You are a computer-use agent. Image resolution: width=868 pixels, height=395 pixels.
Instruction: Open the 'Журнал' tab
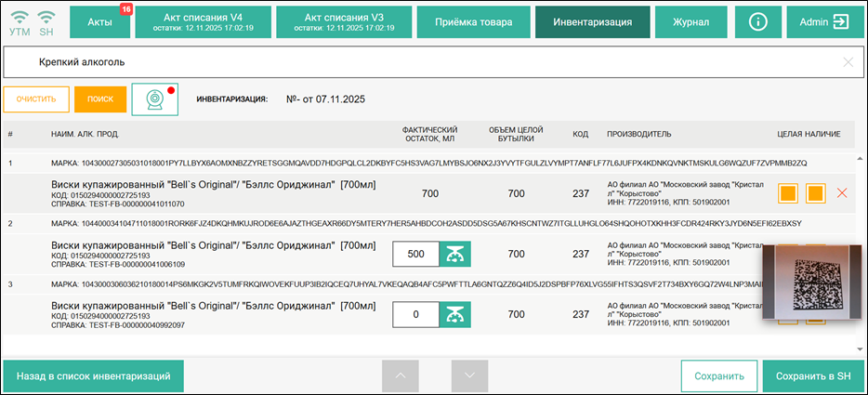(x=690, y=21)
